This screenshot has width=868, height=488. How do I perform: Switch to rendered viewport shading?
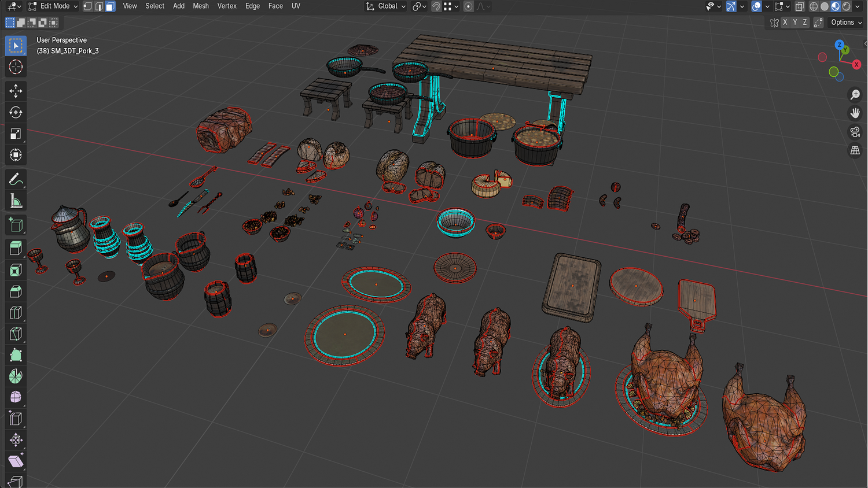coord(847,6)
